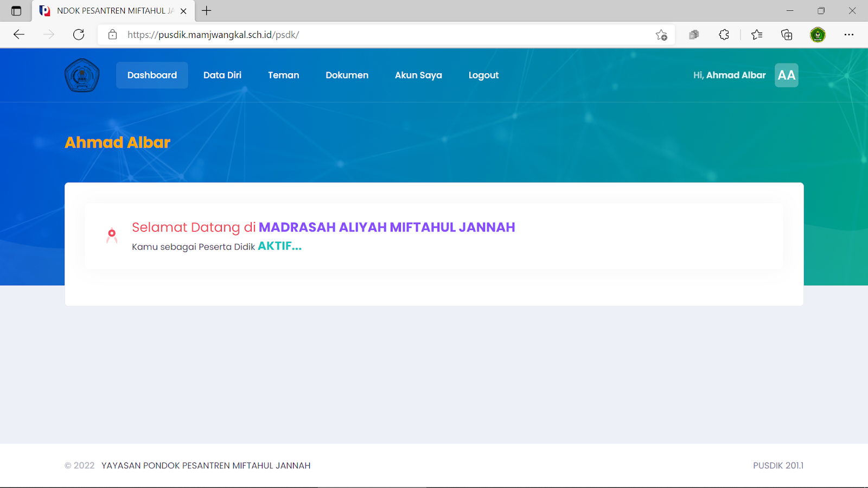Click the browser profile avatar
868x488 pixels.
coord(818,35)
